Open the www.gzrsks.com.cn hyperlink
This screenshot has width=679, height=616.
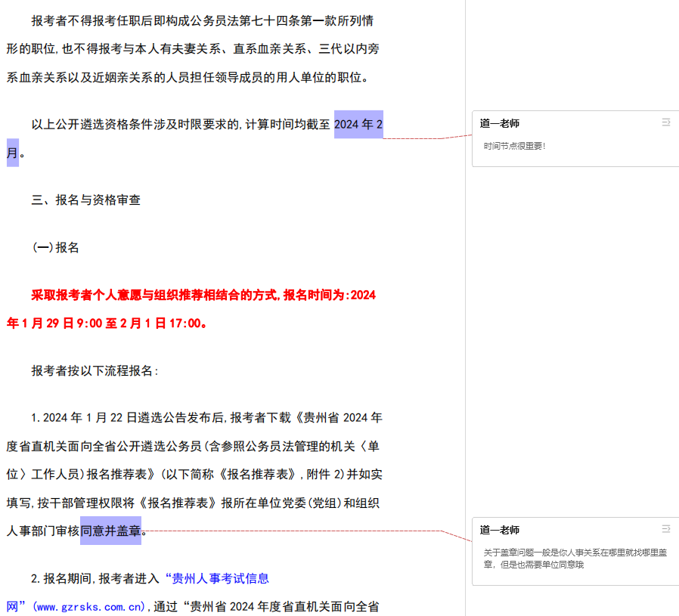[89, 607]
